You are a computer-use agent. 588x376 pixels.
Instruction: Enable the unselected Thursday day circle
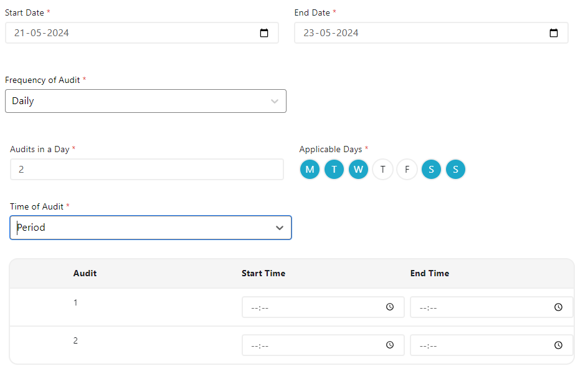tap(382, 170)
